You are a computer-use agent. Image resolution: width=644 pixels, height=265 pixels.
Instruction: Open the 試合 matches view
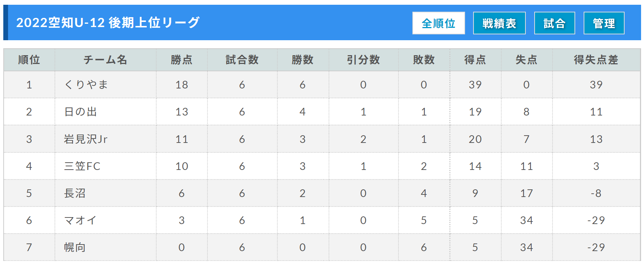tap(554, 23)
